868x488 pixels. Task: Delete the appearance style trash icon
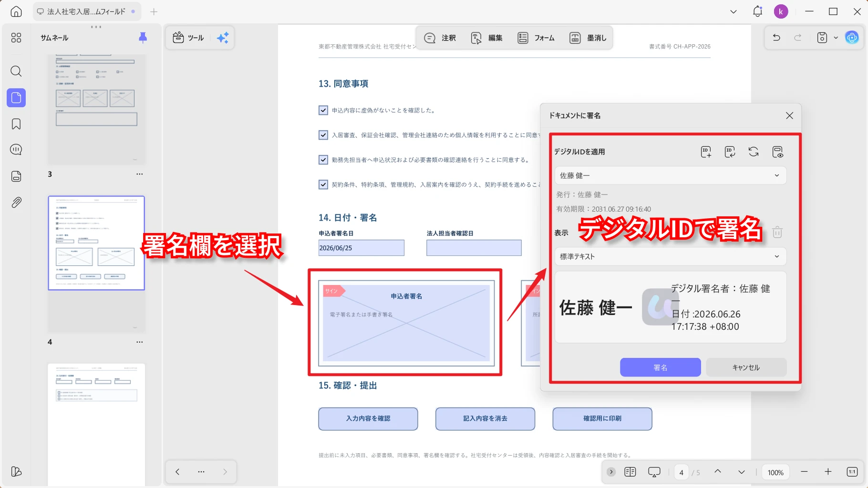click(777, 232)
